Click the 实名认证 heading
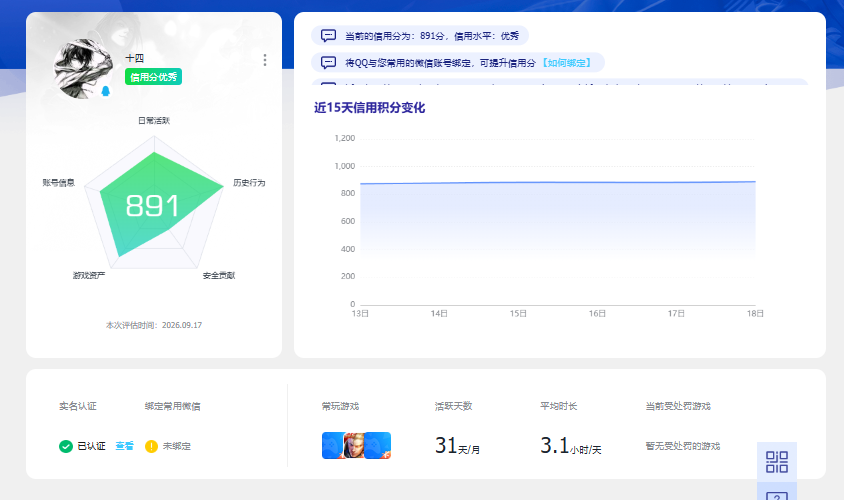844x500 pixels. coord(78,406)
